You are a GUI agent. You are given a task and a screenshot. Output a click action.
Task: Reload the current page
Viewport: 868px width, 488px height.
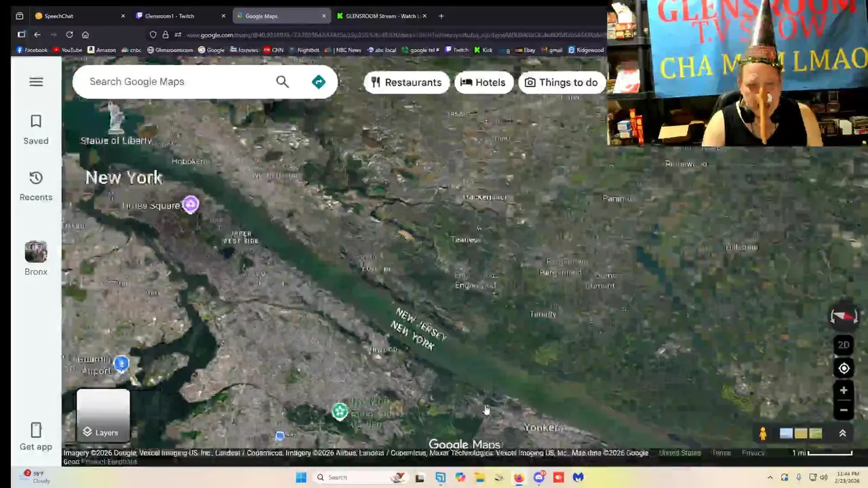pos(69,35)
